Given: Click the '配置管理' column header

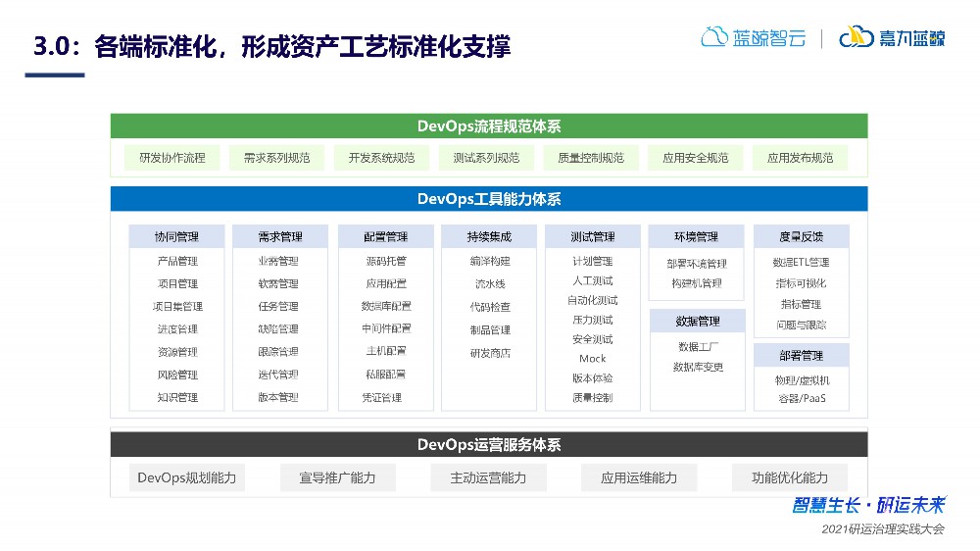Looking at the screenshot, I should pyautogui.click(x=385, y=236).
